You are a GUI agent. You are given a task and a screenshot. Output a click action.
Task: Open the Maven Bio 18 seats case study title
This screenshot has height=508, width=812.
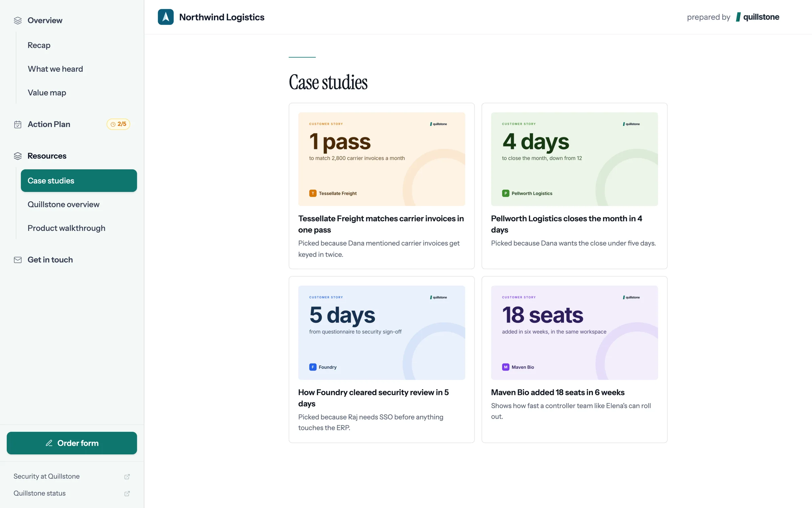point(558,392)
